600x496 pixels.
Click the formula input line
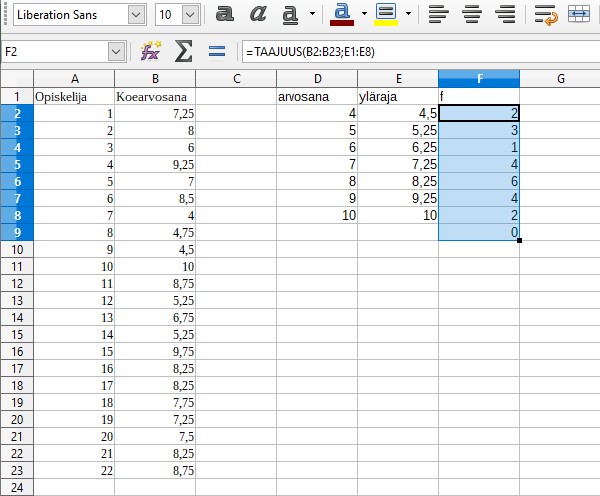(420, 51)
